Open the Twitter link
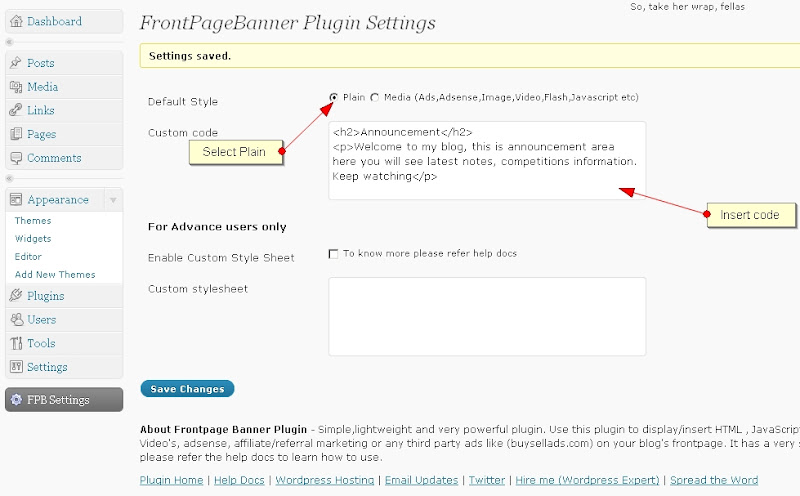The height and width of the screenshot is (496, 800). (x=487, y=480)
